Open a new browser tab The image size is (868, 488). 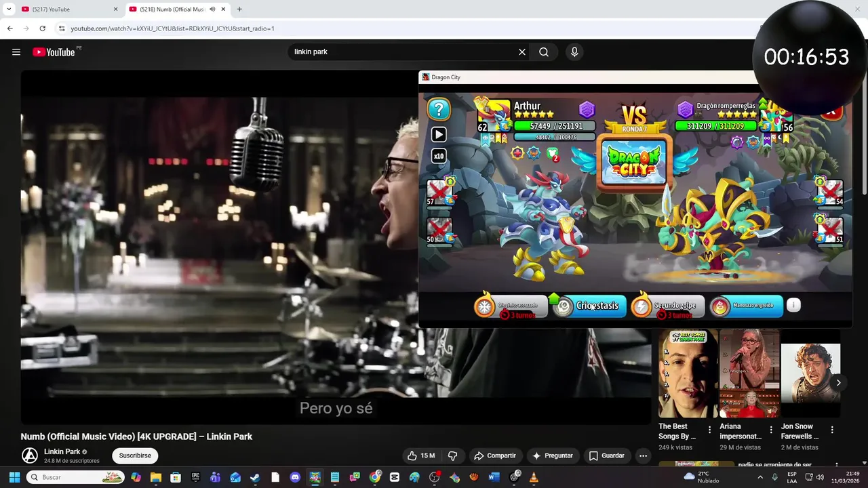(239, 9)
